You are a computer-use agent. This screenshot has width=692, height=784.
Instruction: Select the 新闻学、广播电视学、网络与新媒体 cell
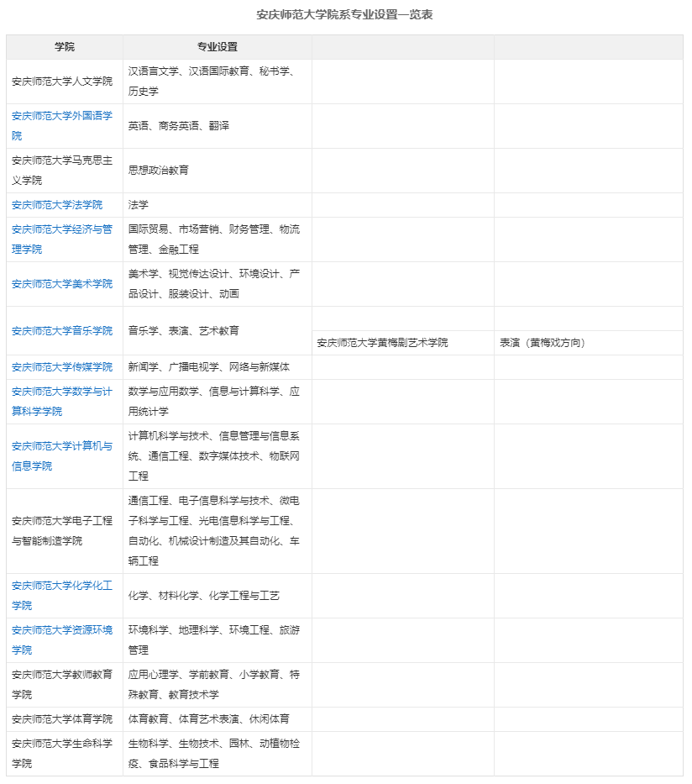click(x=218, y=367)
